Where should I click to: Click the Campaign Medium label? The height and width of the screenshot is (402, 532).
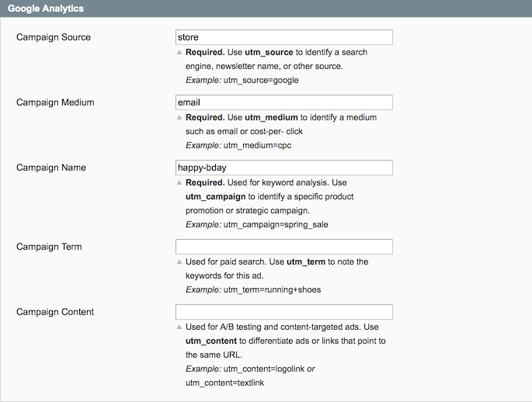pyautogui.click(x=55, y=102)
